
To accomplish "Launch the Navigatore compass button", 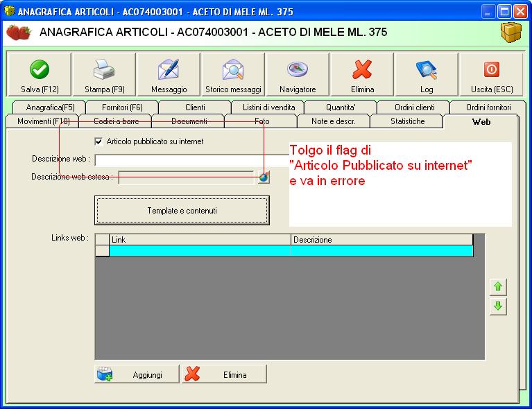I will 298,74.
